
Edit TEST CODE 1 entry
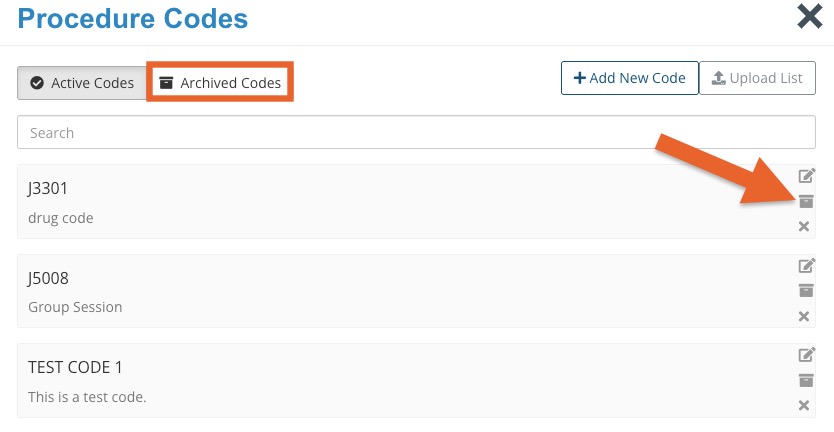coord(806,354)
